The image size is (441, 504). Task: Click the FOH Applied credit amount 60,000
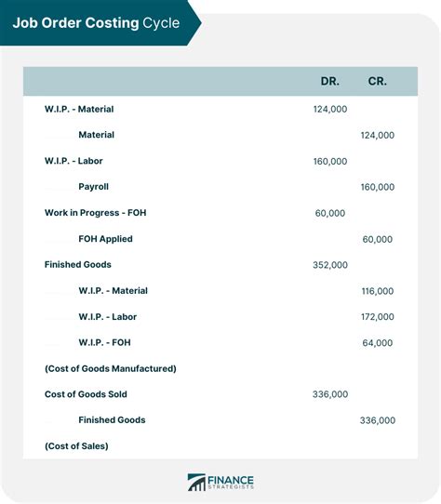(378, 240)
